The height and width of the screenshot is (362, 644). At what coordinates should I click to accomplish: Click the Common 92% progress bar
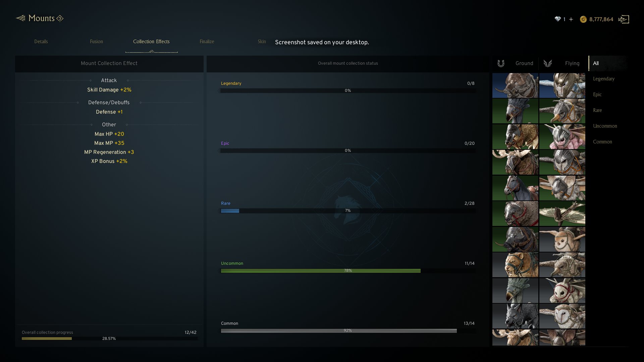(348, 330)
